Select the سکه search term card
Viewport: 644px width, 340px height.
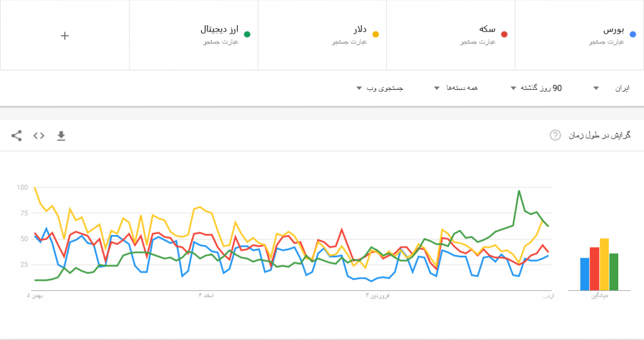point(450,35)
